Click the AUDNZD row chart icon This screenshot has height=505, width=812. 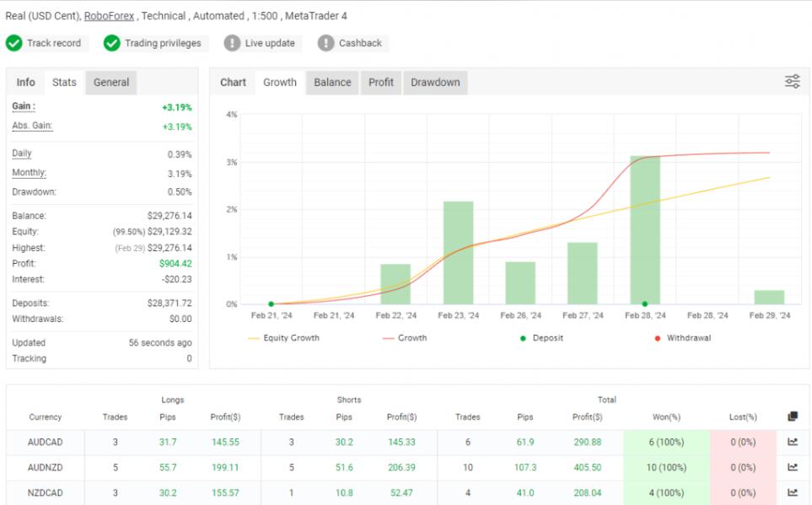792,467
